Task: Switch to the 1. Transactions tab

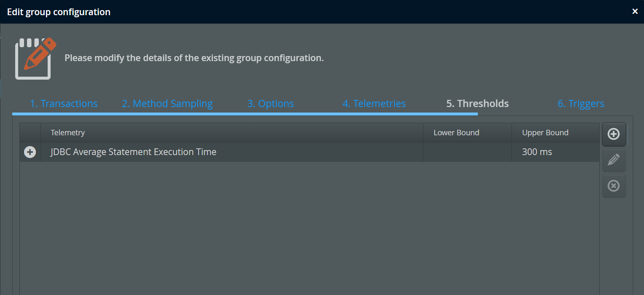Action: point(64,104)
